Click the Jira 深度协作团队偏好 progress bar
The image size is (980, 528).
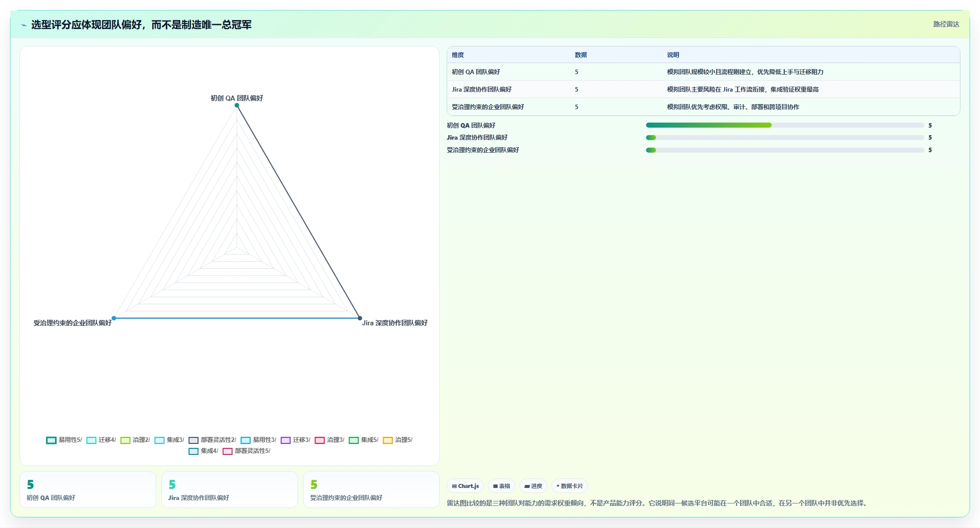click(785, 138)
